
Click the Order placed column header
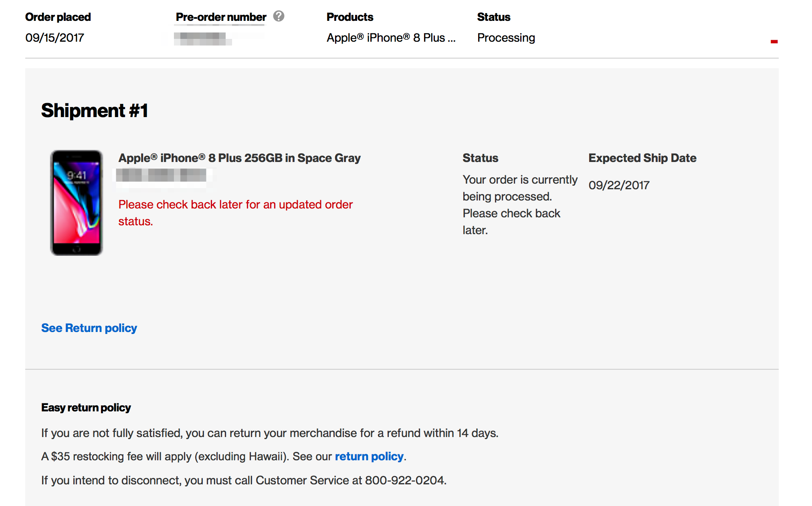point(58,17)
